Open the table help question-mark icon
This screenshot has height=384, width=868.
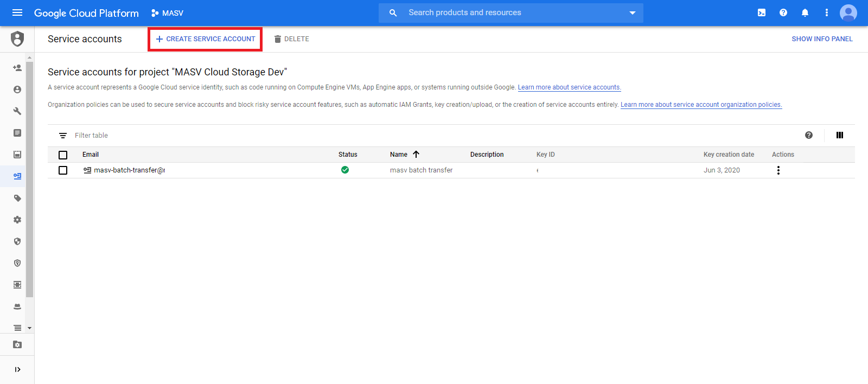[x=809, y=135]
